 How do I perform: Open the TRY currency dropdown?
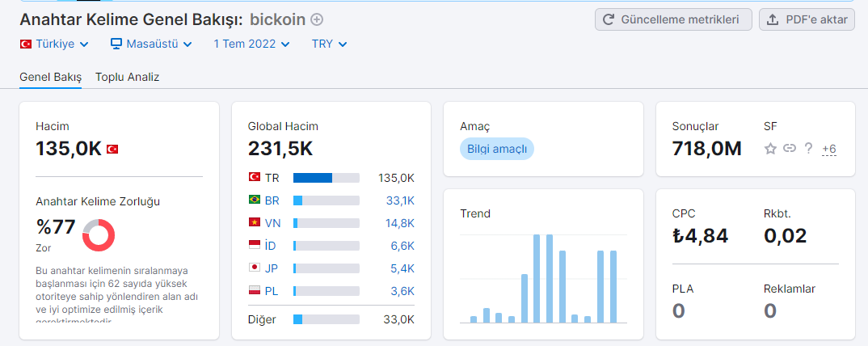coord(330,44)
